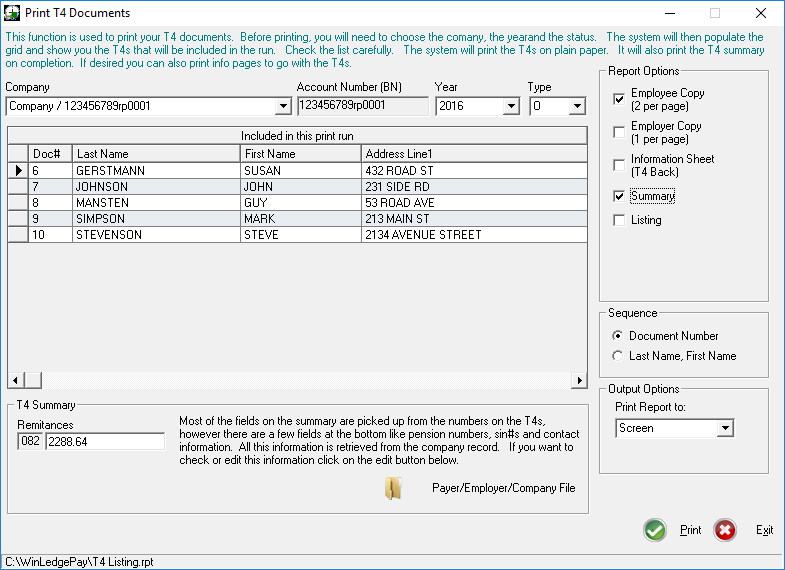
Task: Click the red X Exit icon
Action: click(726, 530)
